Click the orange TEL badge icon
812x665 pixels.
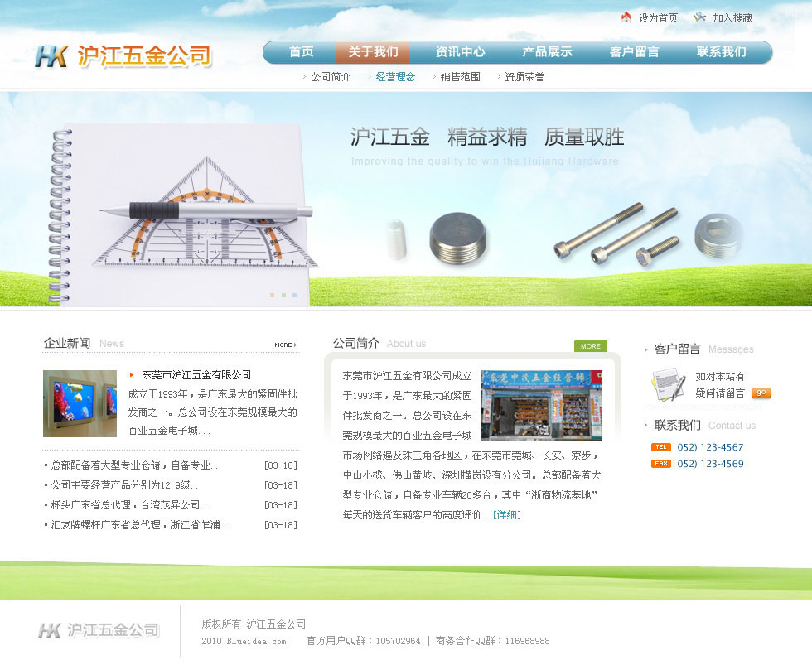click(x=660, y=447)
